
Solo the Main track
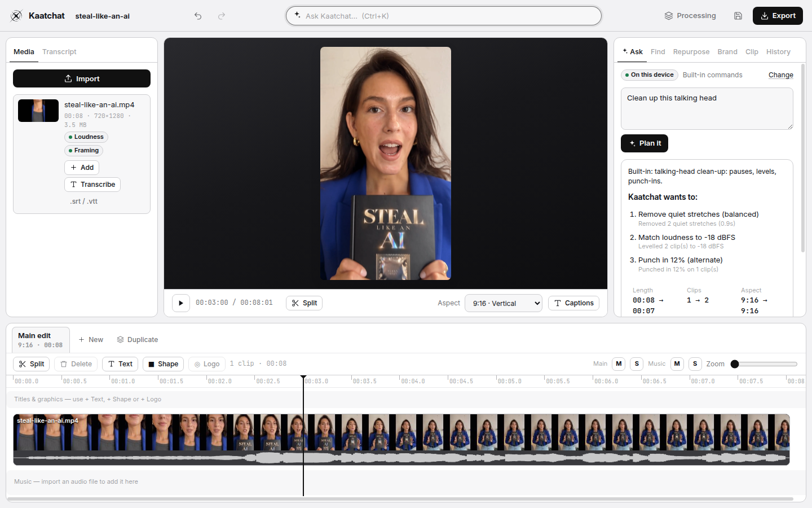click(637, 364)
